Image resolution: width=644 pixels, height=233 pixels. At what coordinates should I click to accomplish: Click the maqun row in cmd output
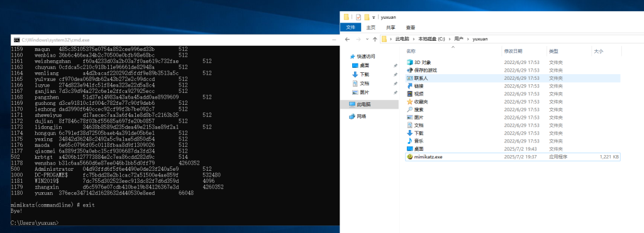99,49
